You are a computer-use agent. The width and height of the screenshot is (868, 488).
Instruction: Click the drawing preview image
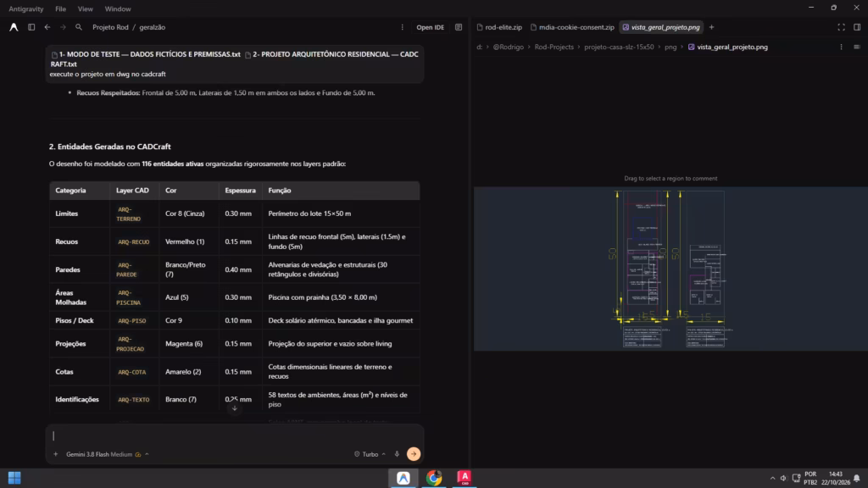click(x=670, y=269)
